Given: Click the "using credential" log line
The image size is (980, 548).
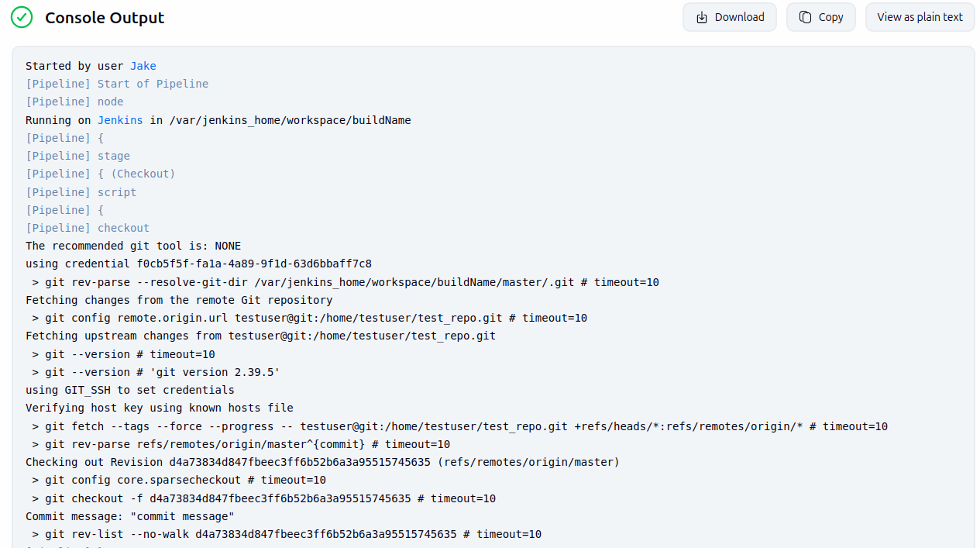Looking at the screenshot, I should 198,264.
